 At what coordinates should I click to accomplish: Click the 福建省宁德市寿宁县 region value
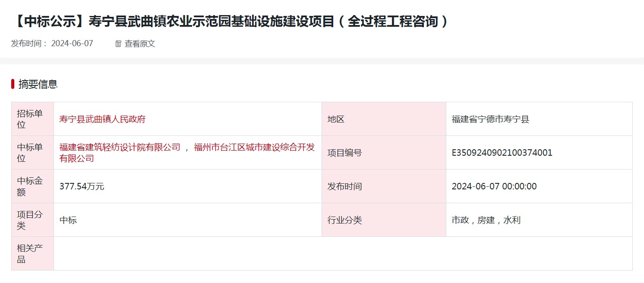tap(490, 119)
